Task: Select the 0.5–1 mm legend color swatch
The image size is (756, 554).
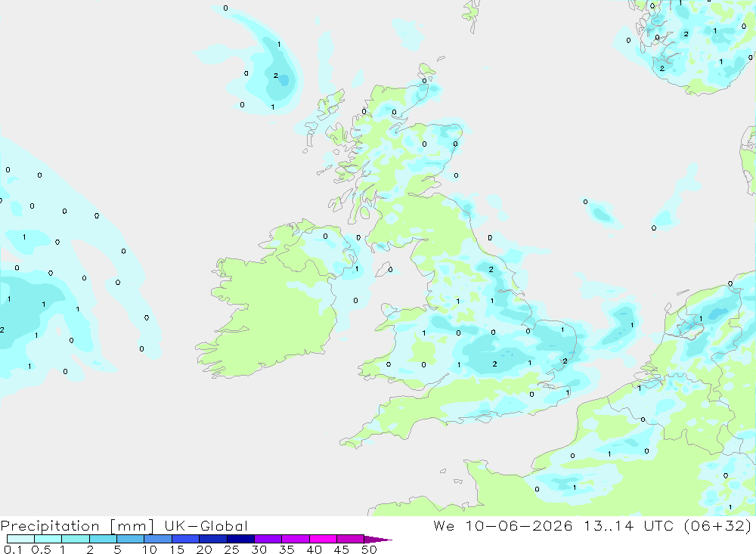Action: point(48,539)
